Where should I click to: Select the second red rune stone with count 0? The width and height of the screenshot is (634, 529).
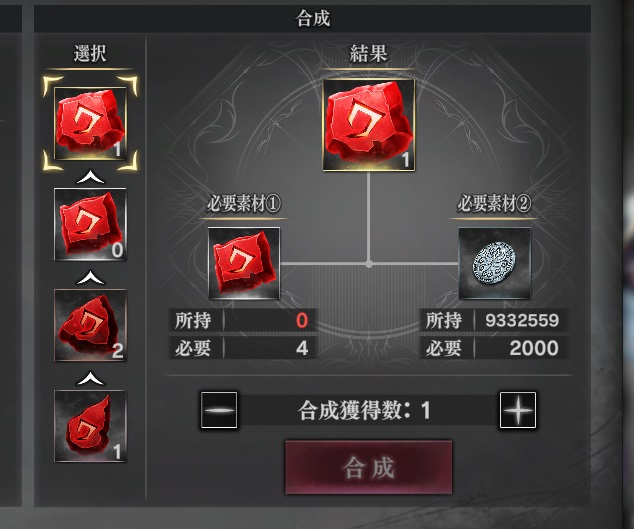(90, 224)
